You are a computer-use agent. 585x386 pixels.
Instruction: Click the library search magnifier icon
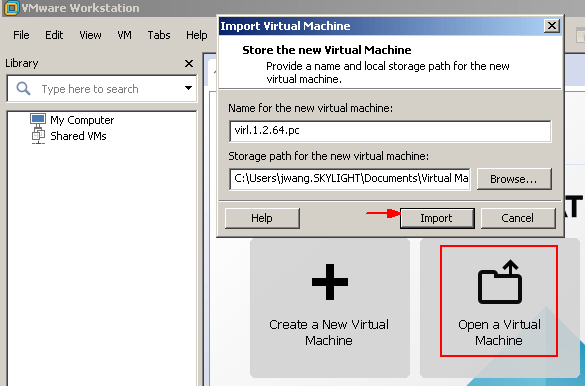coord(23,89)
